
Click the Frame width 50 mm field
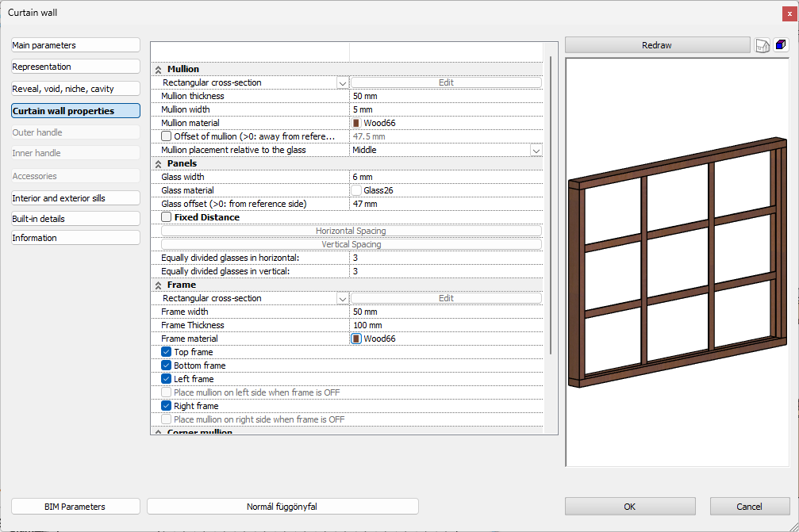(x=447, y=312)
